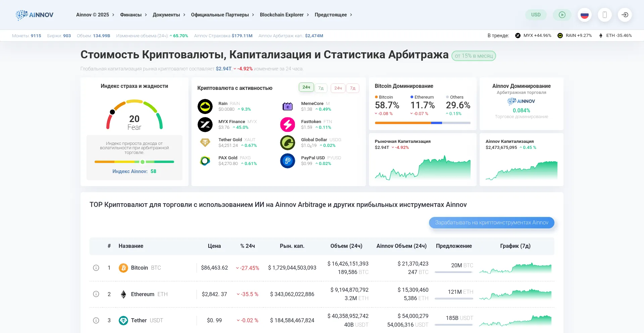Click Зарабатывать на криптоинструментах Ainnov button

491,223
